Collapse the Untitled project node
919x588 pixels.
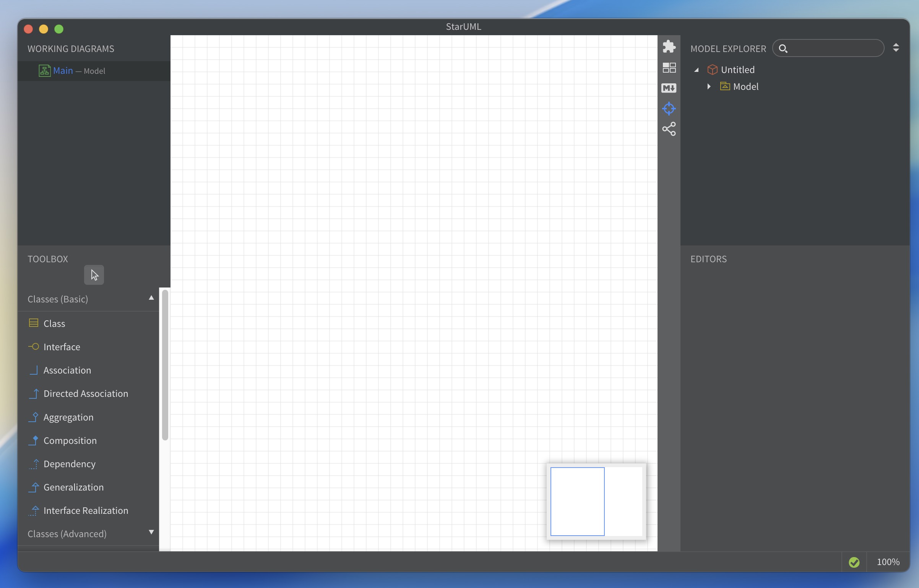tap(697, 70)
